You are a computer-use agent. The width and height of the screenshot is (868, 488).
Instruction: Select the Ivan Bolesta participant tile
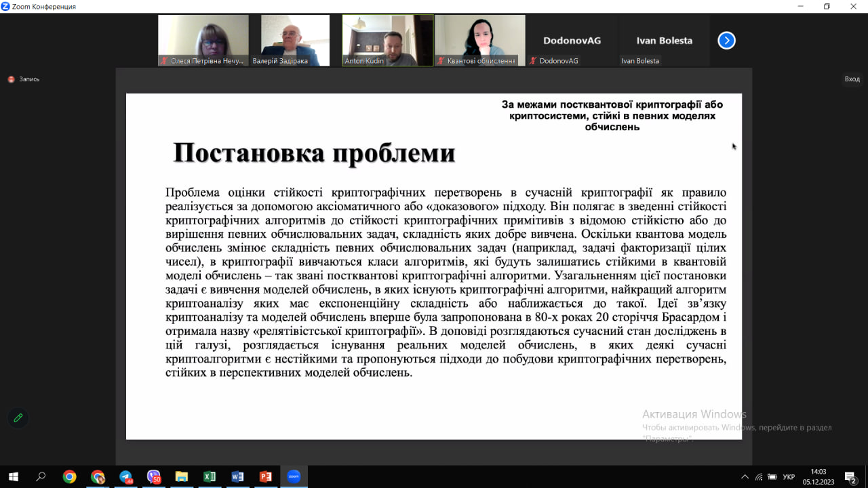(664, 41)
